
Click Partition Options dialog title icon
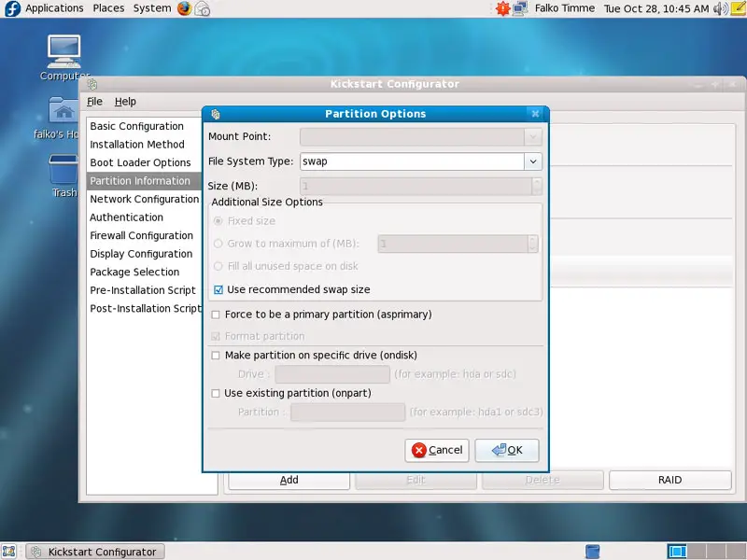(x=216, y=114)
